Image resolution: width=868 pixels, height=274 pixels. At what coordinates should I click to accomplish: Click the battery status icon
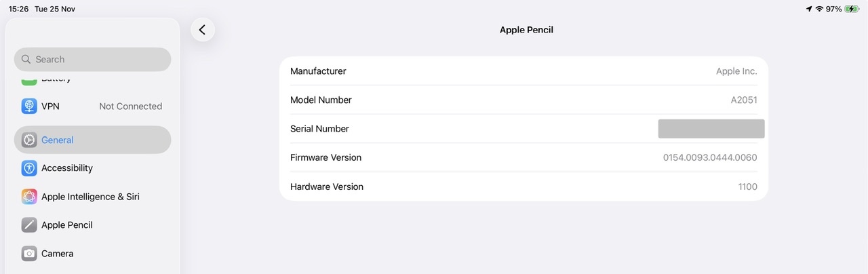pos(852,9)
